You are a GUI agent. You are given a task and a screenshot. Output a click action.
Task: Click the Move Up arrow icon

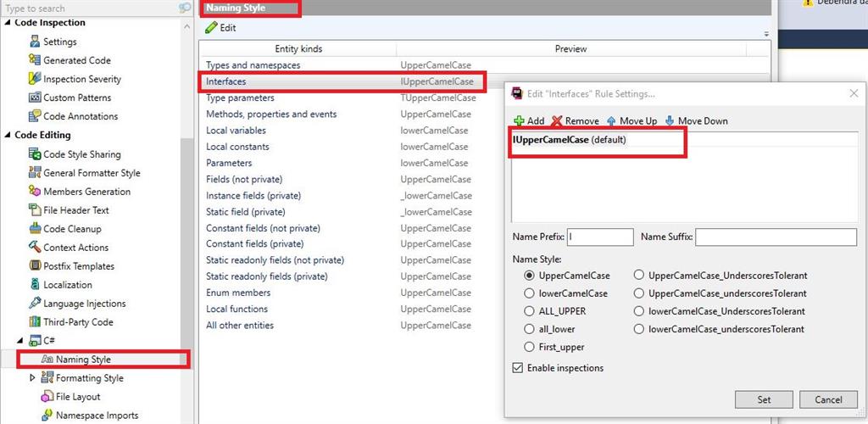611,121
